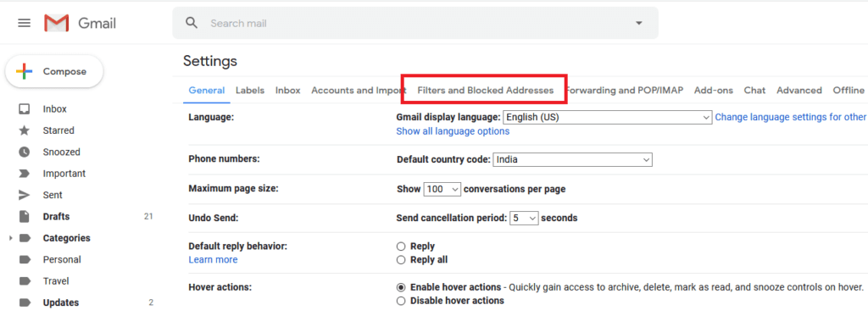Click the Compose button
This screenshot has width=868, height=316.
click(54, 71)
